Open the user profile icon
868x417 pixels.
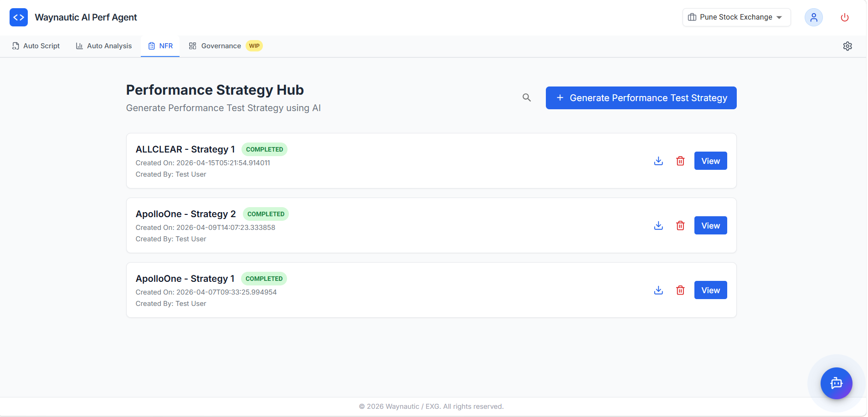[x=814, y=17]
